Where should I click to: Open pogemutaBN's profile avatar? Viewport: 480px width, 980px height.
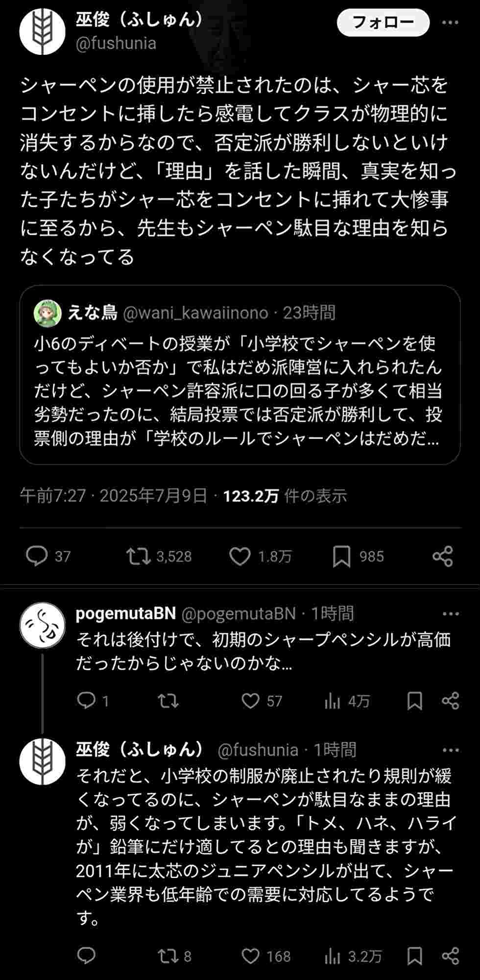[x=43, y=625]
